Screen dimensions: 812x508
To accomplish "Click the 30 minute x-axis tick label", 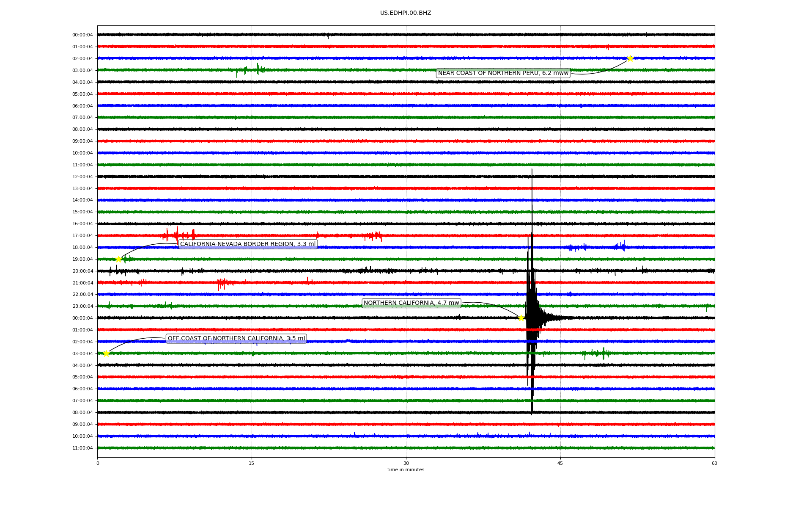I will (x=406, y=463).
